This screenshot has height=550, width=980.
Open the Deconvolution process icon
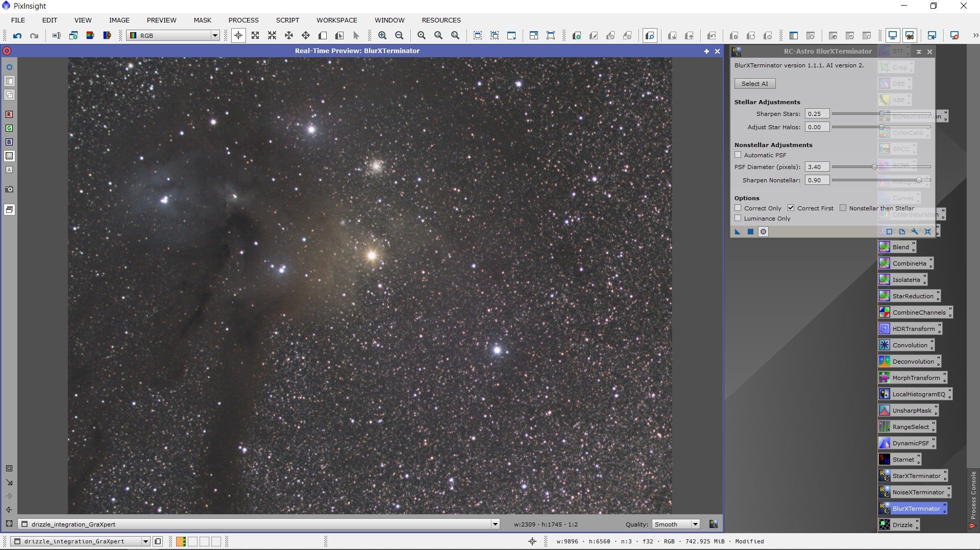pyautogui.click(x=909, y=362)
